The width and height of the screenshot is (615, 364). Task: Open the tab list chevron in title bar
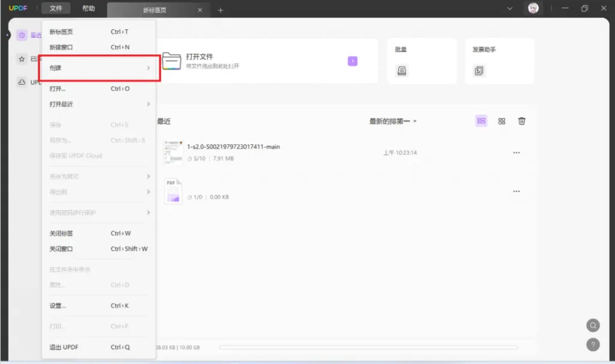point(509,8)
